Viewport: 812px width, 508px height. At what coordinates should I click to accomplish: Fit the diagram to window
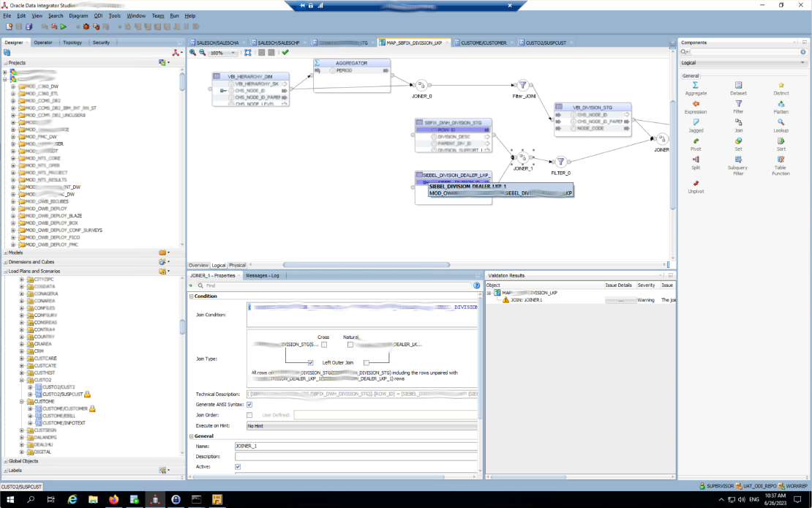248,53
